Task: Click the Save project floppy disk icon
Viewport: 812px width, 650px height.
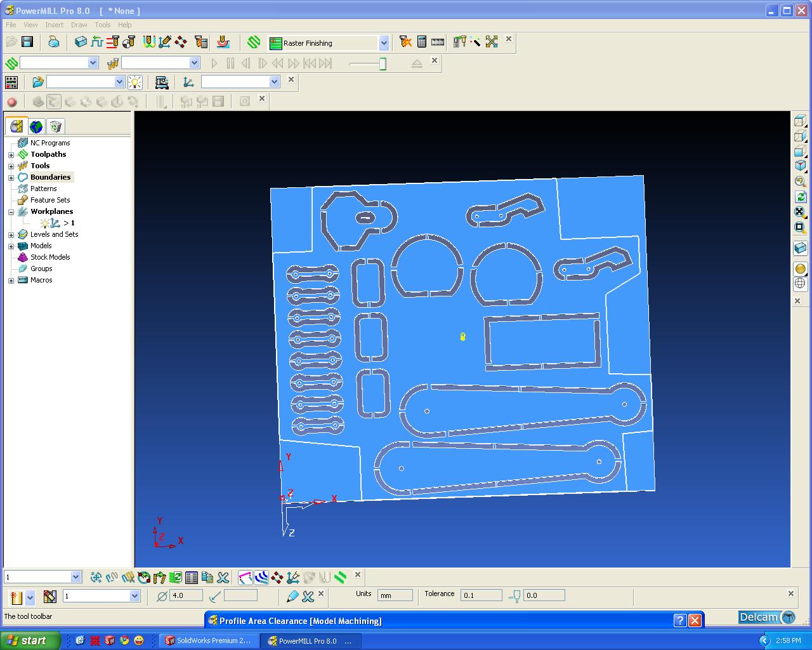Action: 27,42
